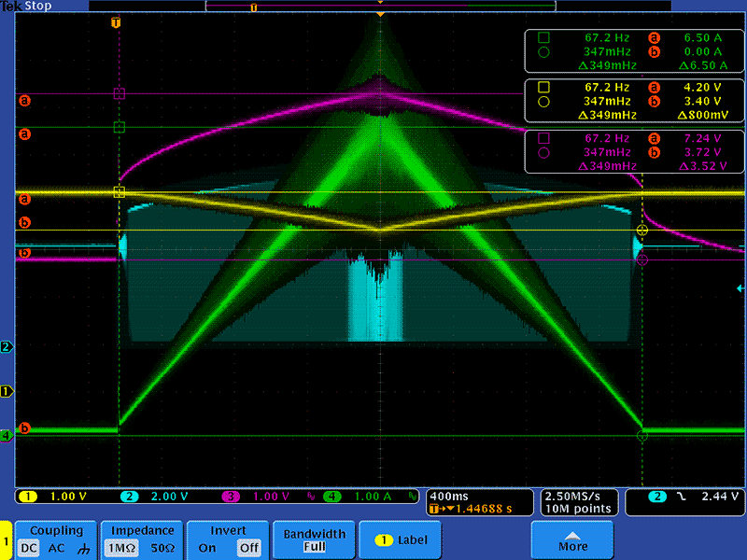Click the cyan channel 2 scale badge
Viewport: 747px width, 560px height.
[x=129, y=497]
